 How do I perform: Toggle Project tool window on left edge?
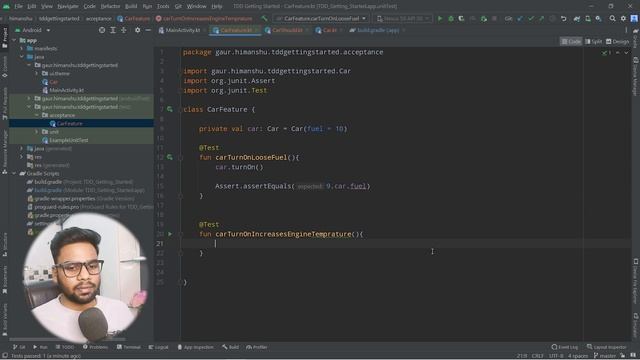tap(4, 38)
